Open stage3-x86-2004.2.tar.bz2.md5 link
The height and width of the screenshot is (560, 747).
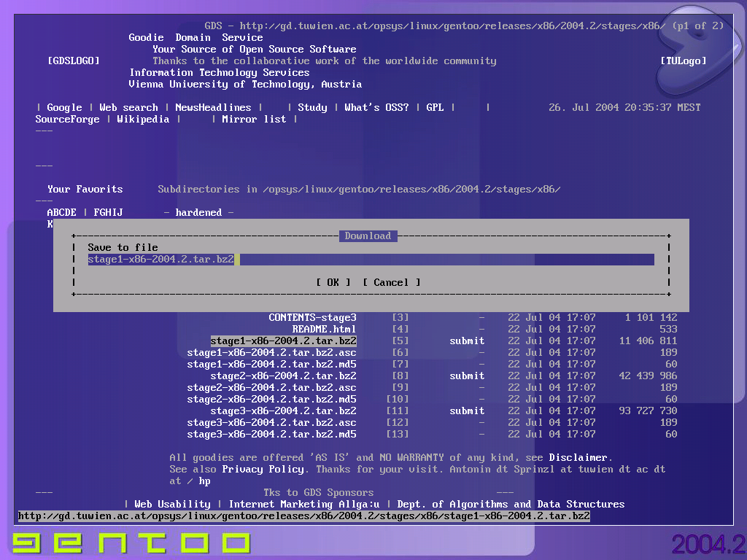tap(271, 435)
